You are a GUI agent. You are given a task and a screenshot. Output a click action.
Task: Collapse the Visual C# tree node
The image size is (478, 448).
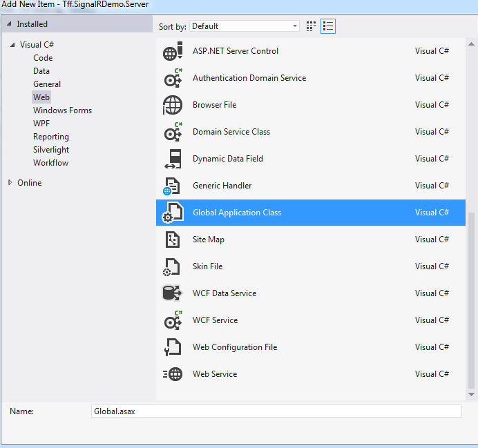tap(12, 45)
